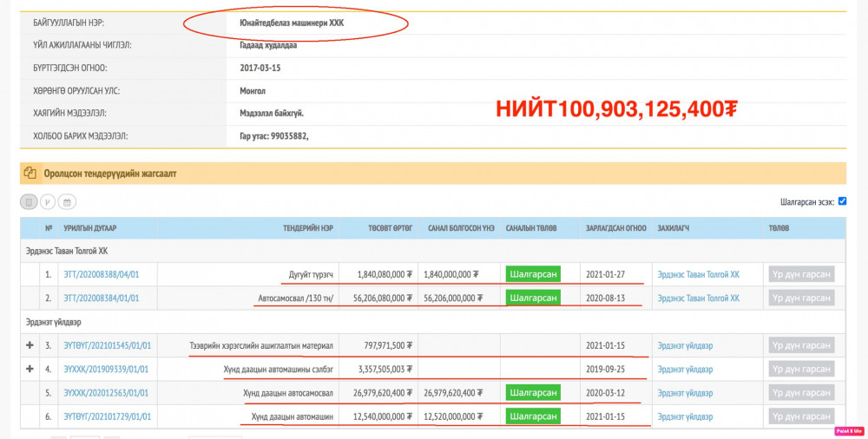Click budget value 3,357,505,003 ₮
The image size is (868, 439).
385,370
